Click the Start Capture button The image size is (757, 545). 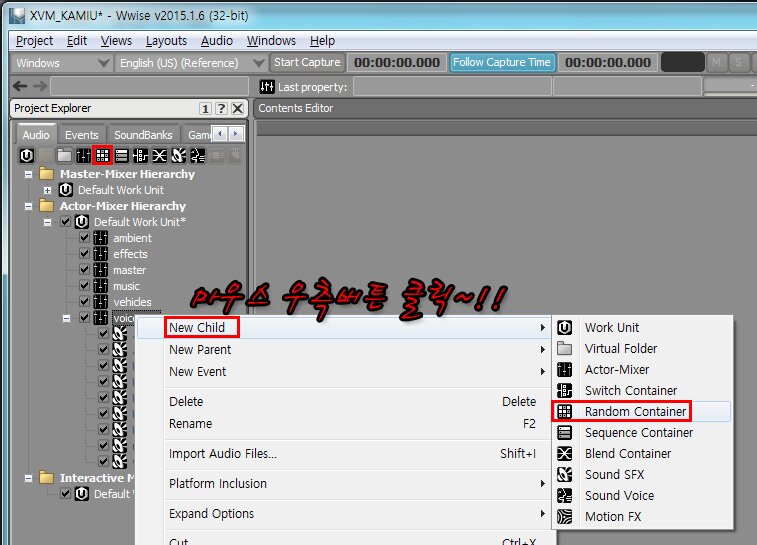[x=307, y=62]
